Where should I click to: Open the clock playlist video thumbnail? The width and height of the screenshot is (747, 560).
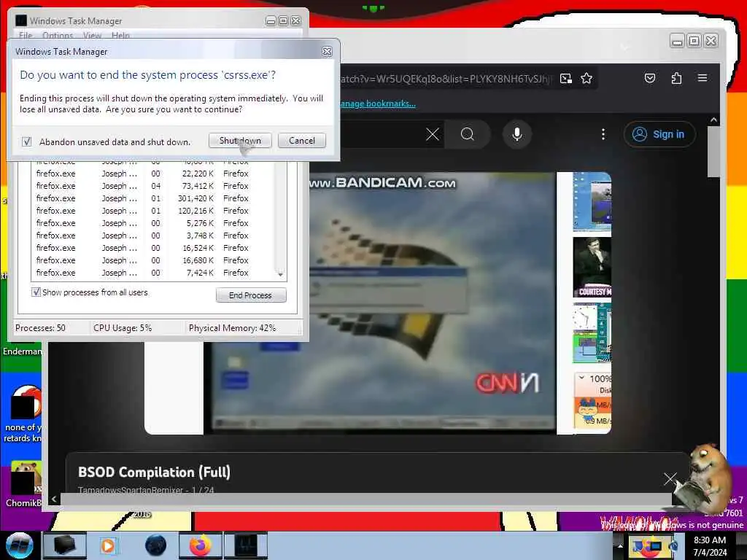point(592,332)
